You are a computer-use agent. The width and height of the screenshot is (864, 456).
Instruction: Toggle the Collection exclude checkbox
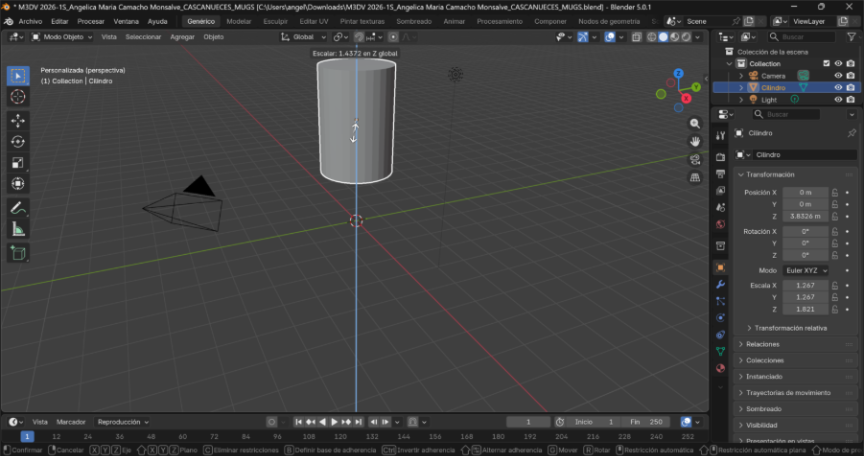[826, 63]
